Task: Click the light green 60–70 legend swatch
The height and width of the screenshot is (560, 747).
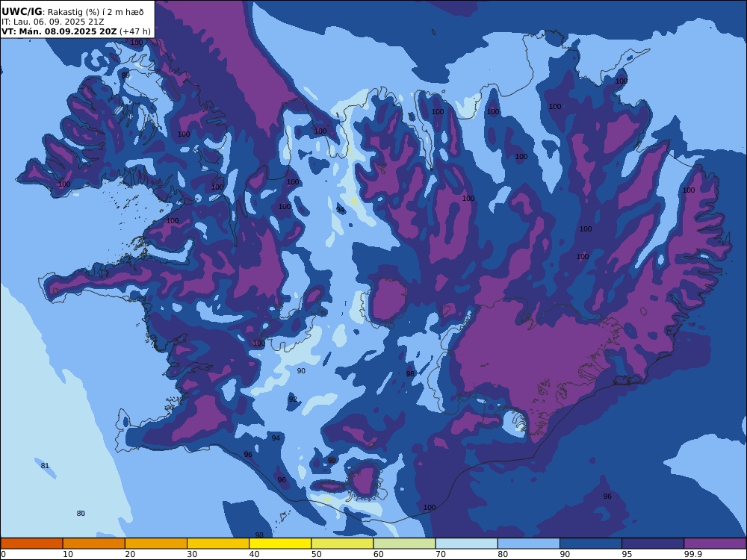Action: pyautogui.click(x=404, y=544)
